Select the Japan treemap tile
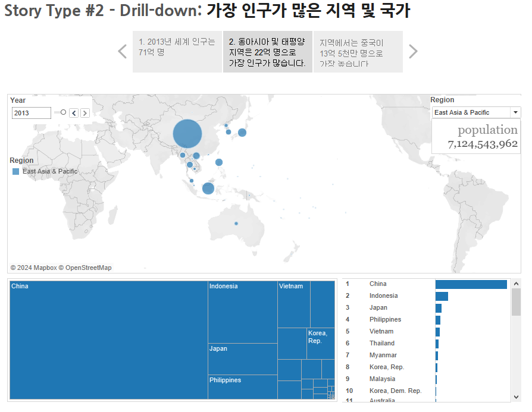The image size is (532, 412). [x=243, y=359]
